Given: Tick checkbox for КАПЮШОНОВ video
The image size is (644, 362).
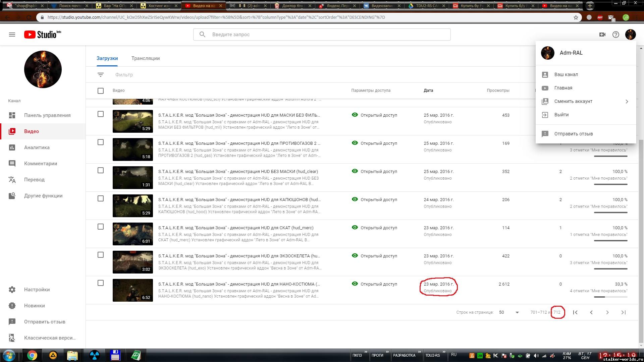Looking at the screenshot, I should 101,199.
